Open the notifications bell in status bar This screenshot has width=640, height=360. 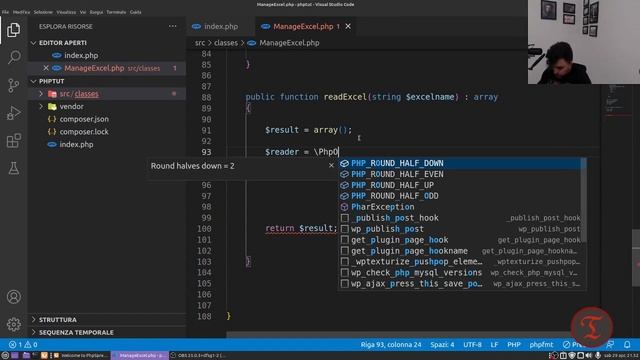[627, 344]
